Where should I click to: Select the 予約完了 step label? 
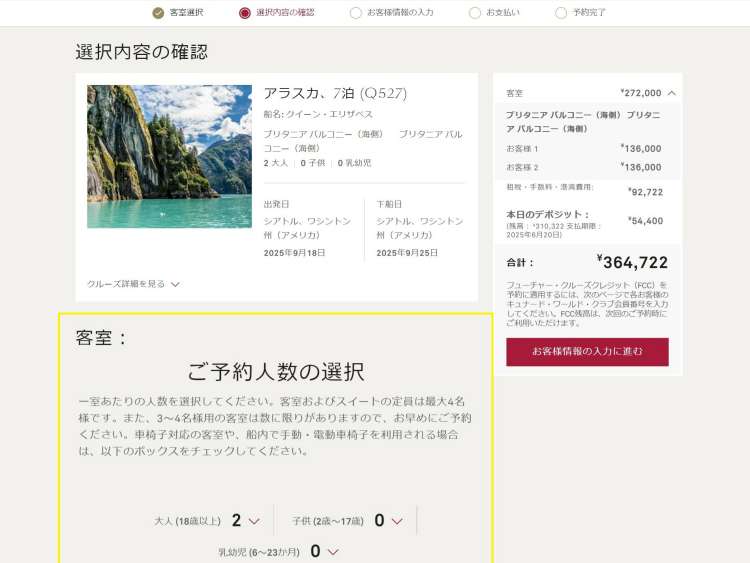(589, 13)
